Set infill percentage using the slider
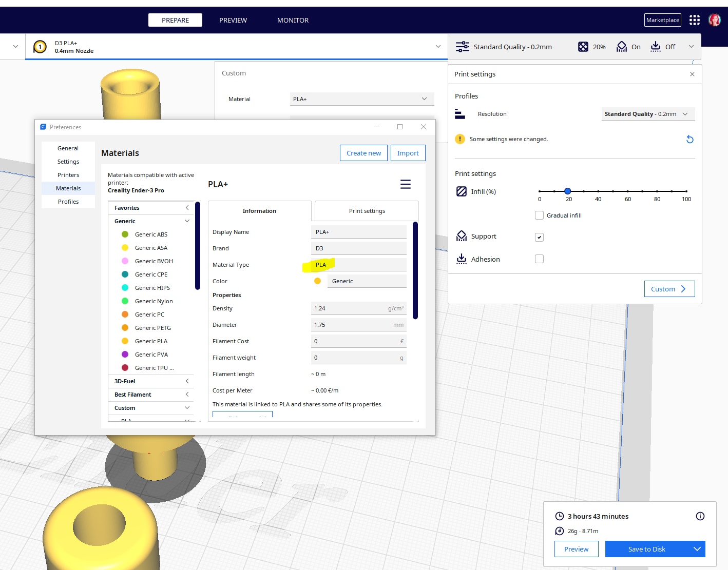This screenshot has width=728, height=570. coord(568,191)
